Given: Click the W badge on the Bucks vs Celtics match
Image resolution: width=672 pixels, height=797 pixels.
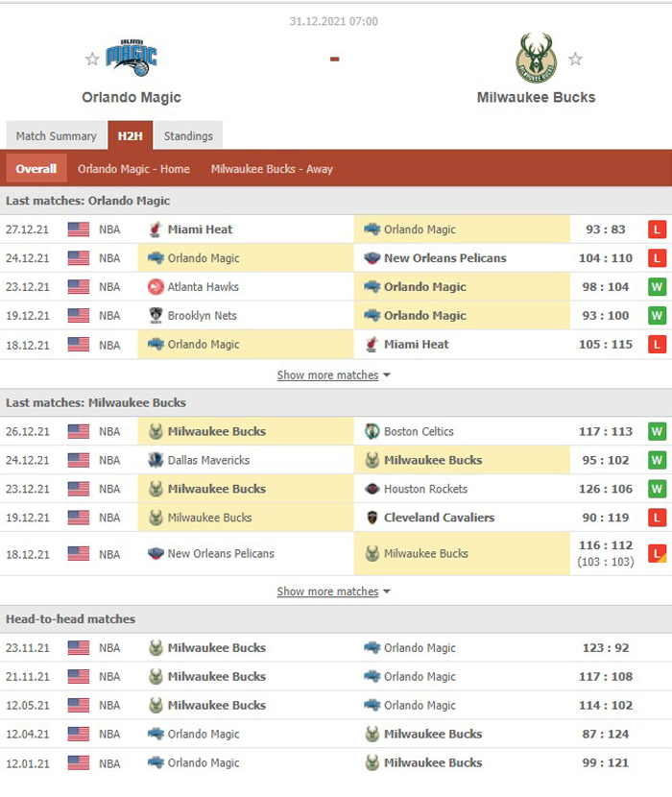Looking at the screenshot, I should (657, 431).
